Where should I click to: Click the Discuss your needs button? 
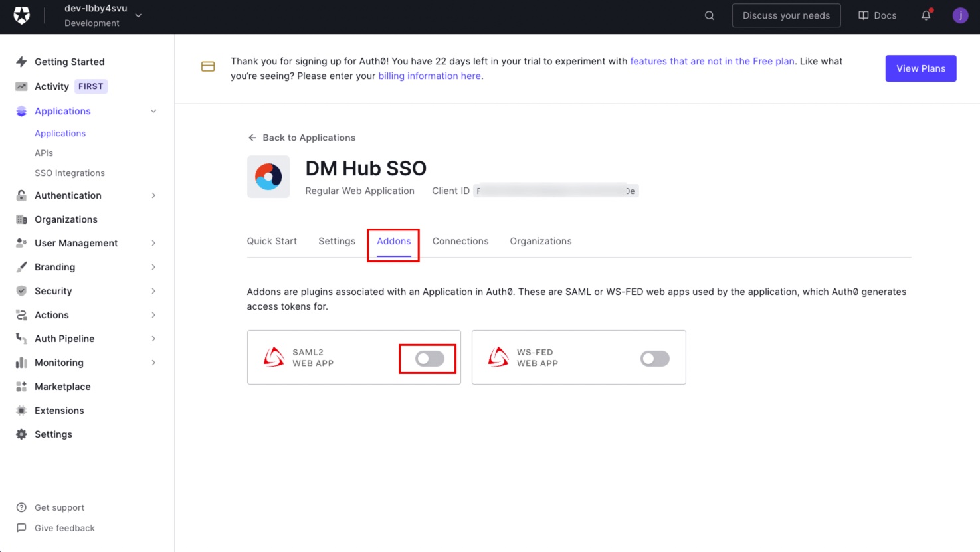(786, 15)
